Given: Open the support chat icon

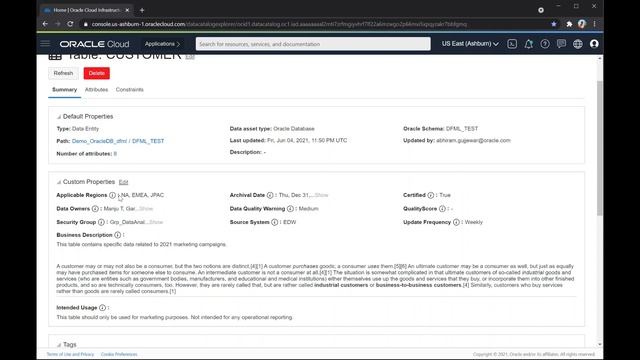Looking at the screenshot, I should tap(561, 44).
